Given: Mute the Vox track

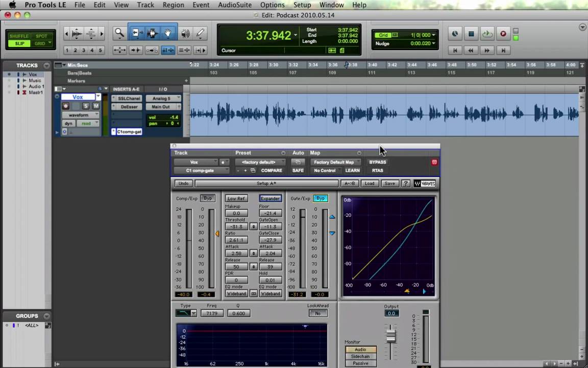Looking at the screenshot, I should 95,106.
